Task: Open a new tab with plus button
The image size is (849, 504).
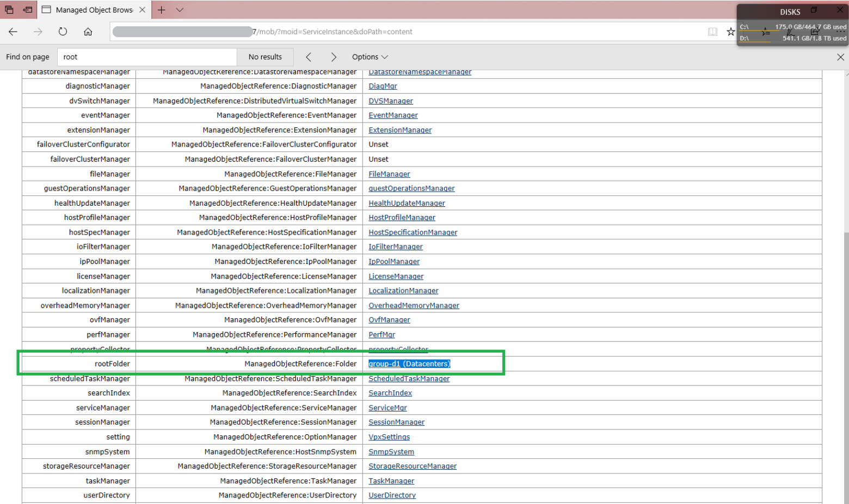Action: [161, 10]
